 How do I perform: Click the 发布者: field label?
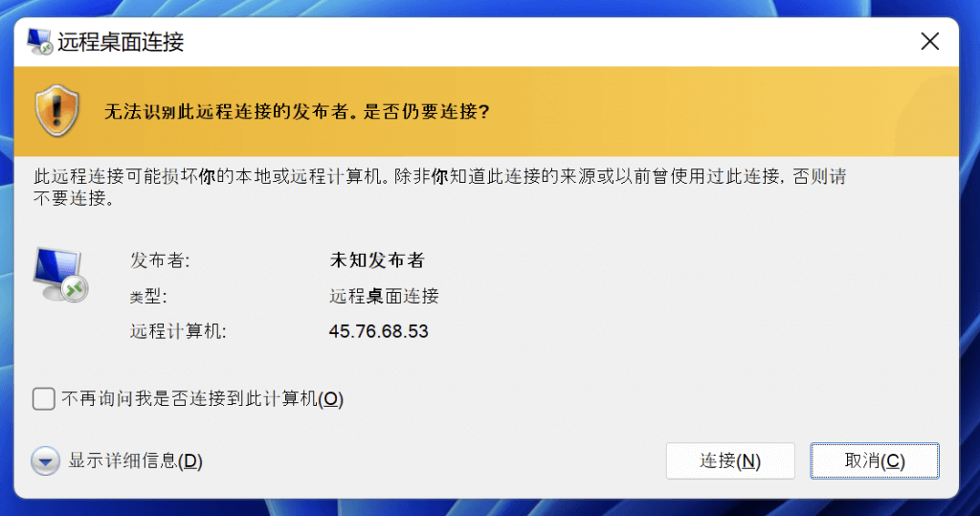pyautogui.click(x=160, y=260)
